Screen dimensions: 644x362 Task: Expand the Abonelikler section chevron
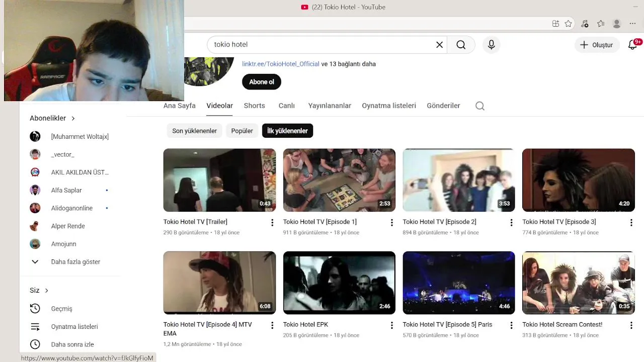pos(73,119)
